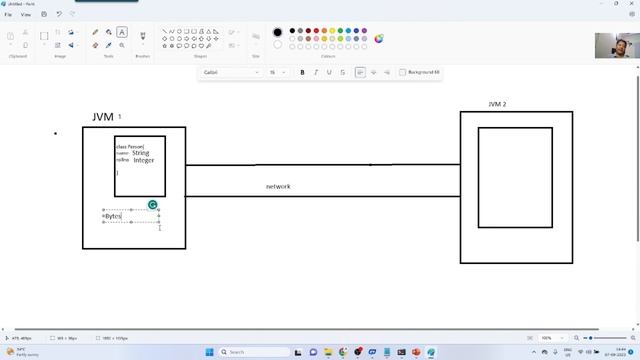Image resolution: width=640 pixels, height=360 pixels.
Task: Open the font size dropdown
Action: 277,72
